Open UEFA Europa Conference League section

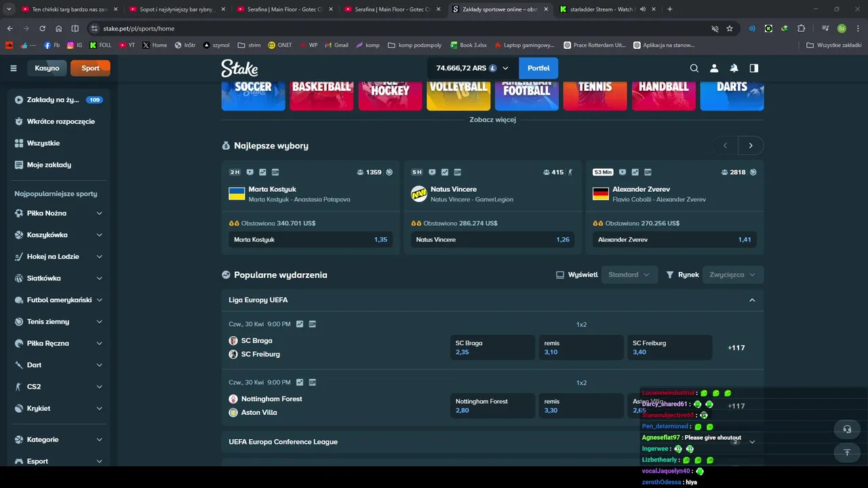tap(492, 442)
